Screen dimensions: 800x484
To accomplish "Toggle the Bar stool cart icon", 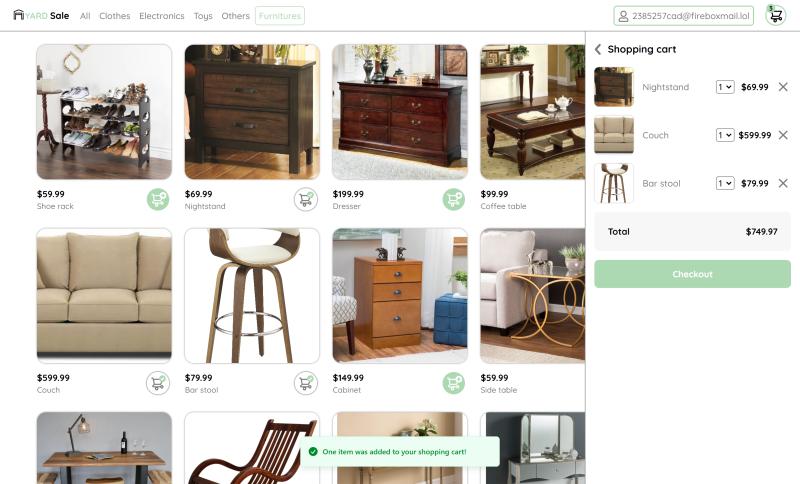I will click(x=306, y=383).
